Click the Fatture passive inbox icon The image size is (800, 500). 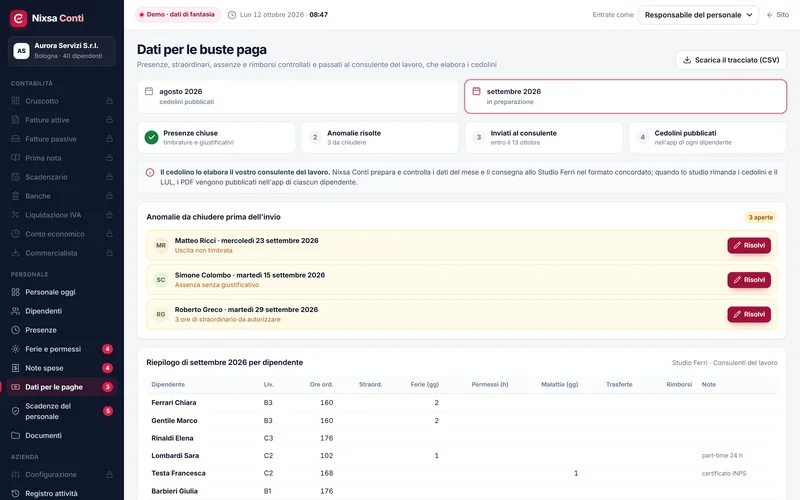(15, 139)
